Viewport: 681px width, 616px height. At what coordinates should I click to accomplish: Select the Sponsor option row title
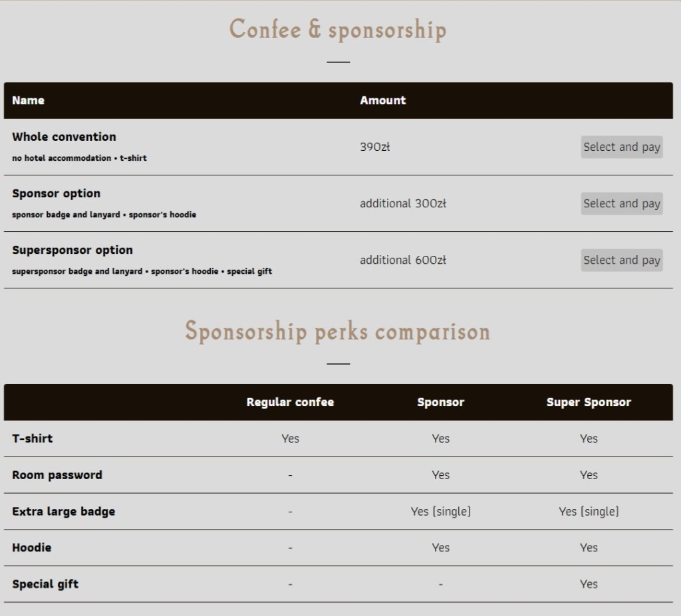56,193
